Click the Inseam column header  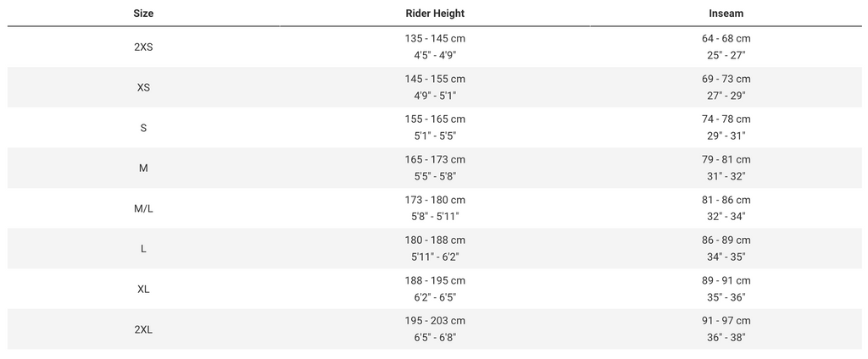click(x=726, y=14)
